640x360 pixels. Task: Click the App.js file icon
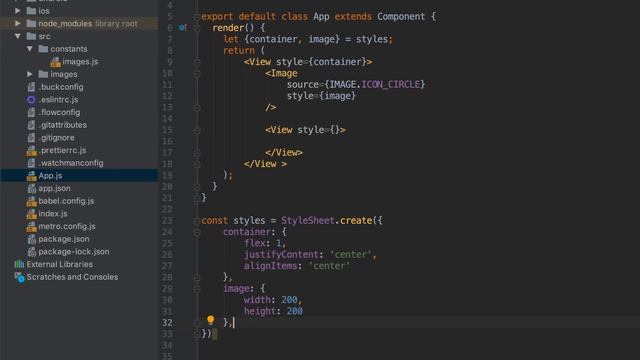click(31, 176)
